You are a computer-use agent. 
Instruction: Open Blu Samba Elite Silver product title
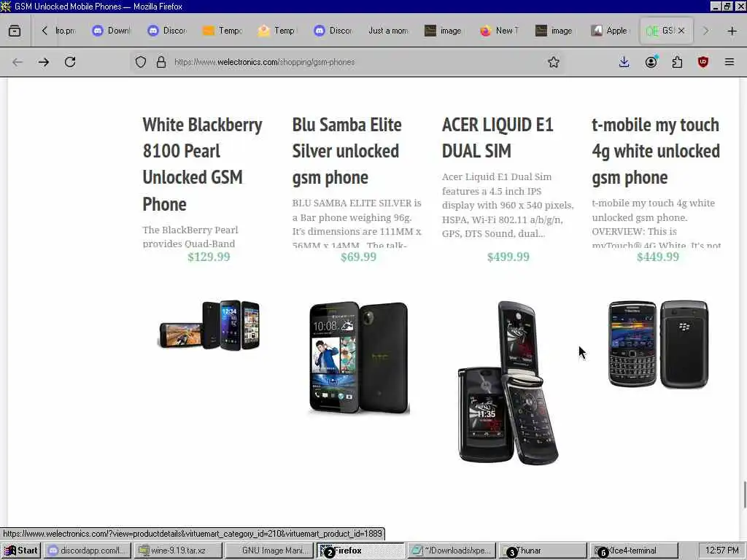(347, 151)
